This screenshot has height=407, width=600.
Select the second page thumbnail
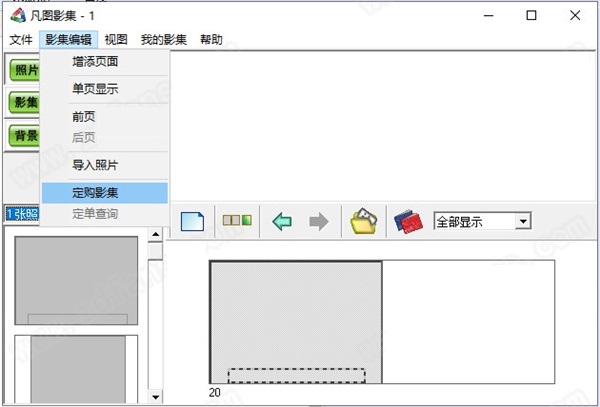(x=76, y=370)
